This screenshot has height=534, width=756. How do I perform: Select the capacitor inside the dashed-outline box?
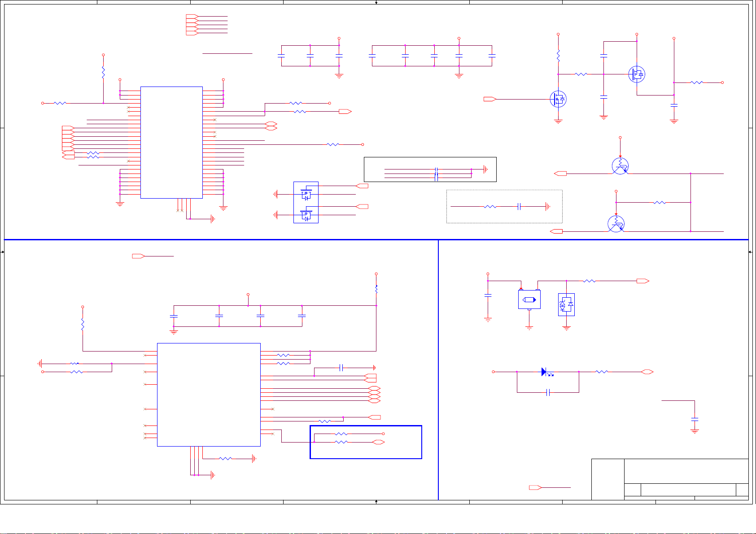point(519,207)
